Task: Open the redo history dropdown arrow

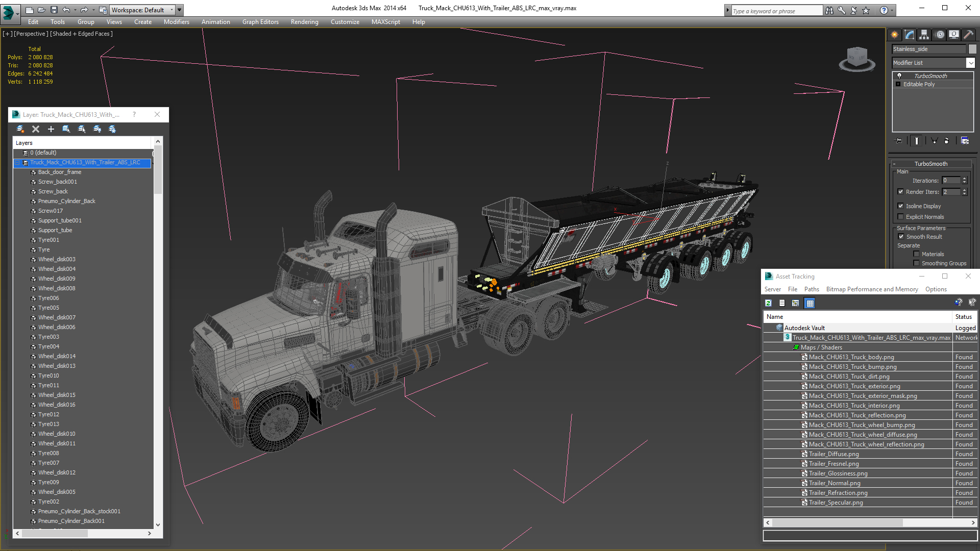Action: [93, 10]
